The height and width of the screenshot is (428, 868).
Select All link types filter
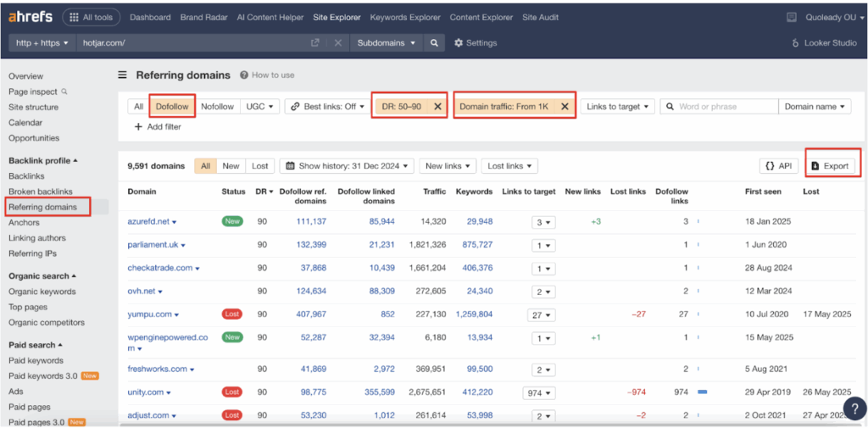point(138,106)
